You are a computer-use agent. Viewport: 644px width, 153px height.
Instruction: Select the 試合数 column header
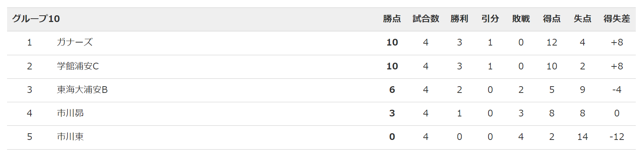click(425, 19)
